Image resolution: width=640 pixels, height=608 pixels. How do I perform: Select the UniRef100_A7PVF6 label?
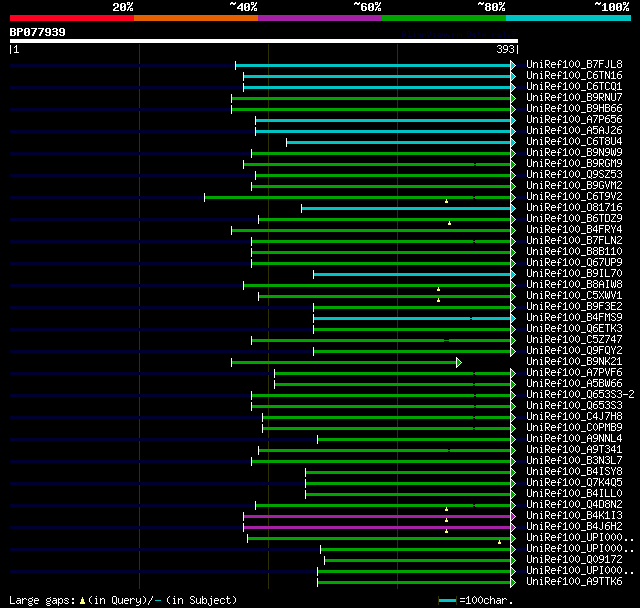(x=574, y=373)
